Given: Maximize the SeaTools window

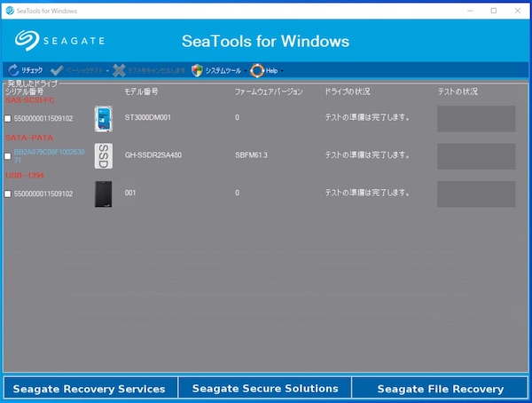Looking at the screenshot, I should click(x=494, y=11).
